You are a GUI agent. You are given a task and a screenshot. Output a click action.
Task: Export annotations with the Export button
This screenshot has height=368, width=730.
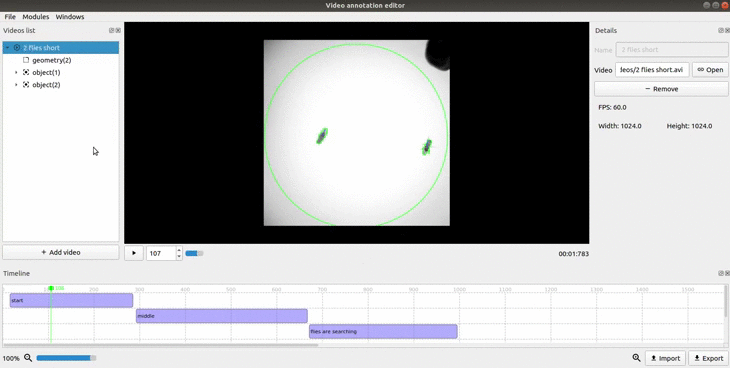(x=709, y=358)
